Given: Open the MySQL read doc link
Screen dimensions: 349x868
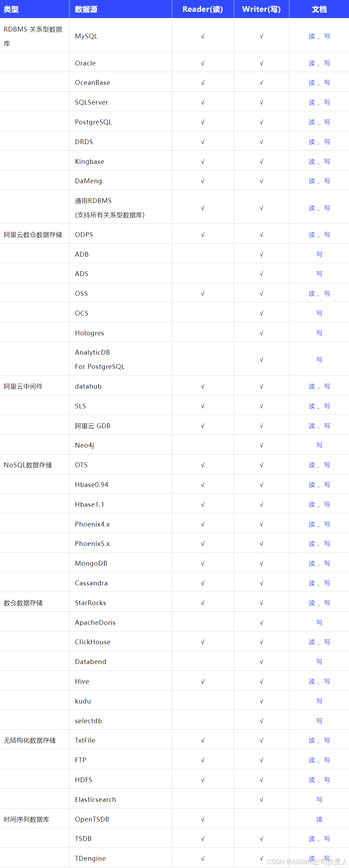Looking at the screenshot, I should [312, 36].
